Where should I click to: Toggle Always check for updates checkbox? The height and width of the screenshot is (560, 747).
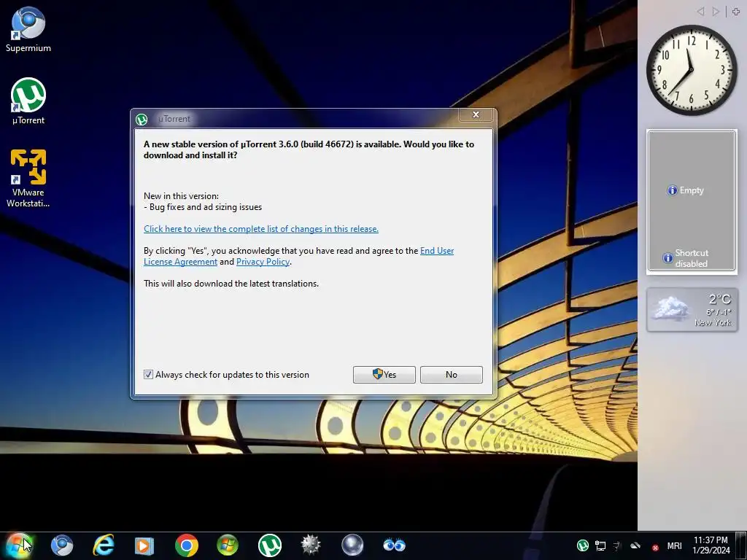pos(149,375)
